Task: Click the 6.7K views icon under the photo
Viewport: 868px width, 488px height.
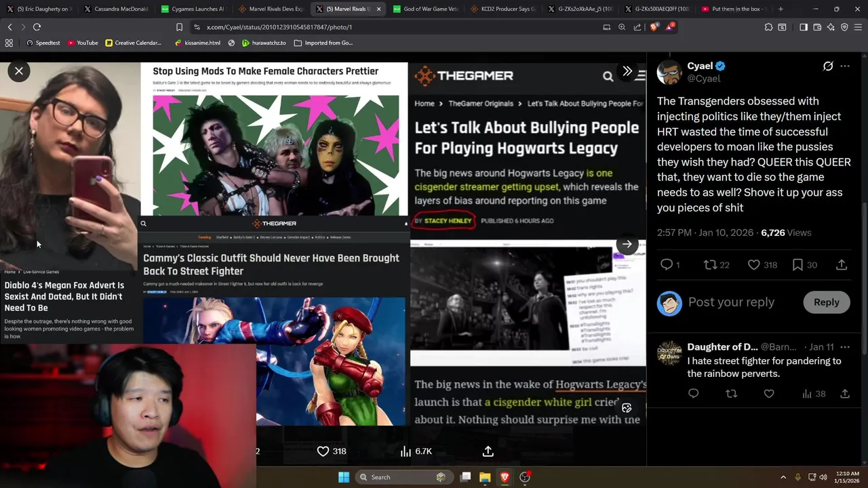Action: 406,451
